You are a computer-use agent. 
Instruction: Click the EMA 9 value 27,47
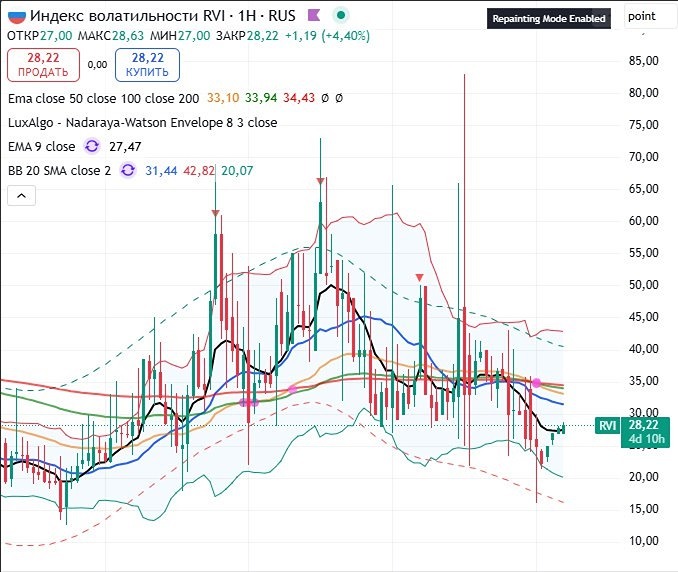[125, 147]
